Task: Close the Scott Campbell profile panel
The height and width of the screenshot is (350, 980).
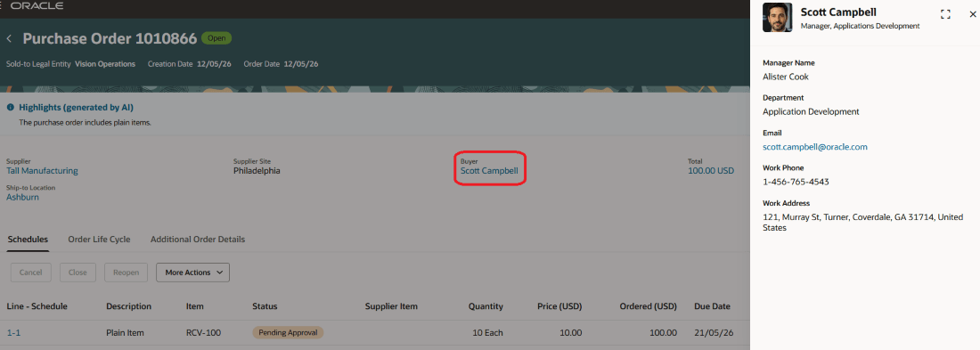Action: (972, 14)
